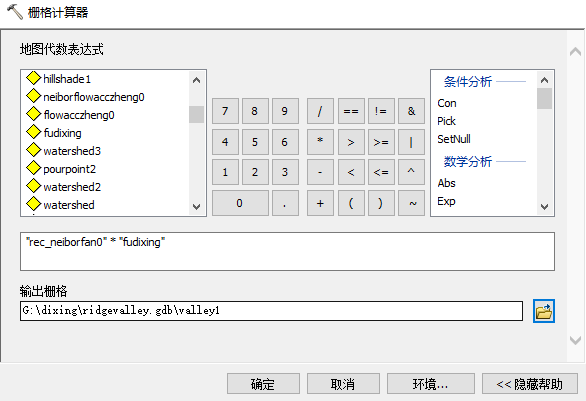Select the fudixing raster layer
This screenshot has width=586, height=401.
[x=62, y=133]
